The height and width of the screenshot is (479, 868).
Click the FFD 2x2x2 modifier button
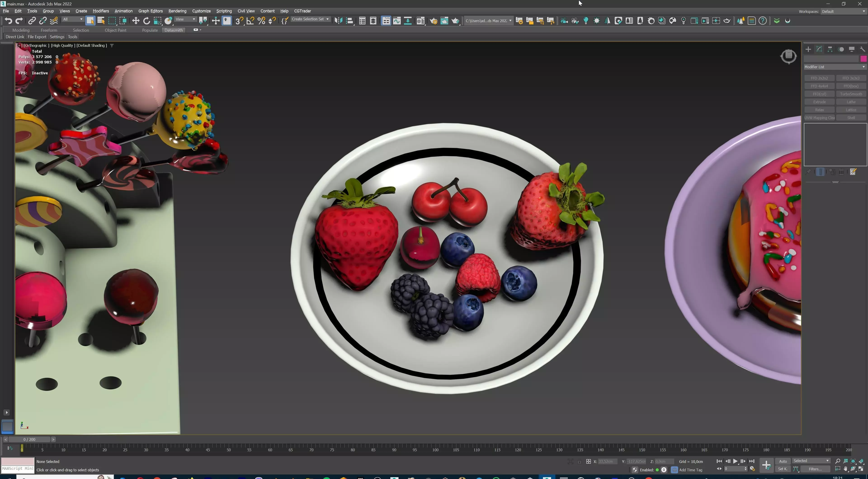coord(819,78)
